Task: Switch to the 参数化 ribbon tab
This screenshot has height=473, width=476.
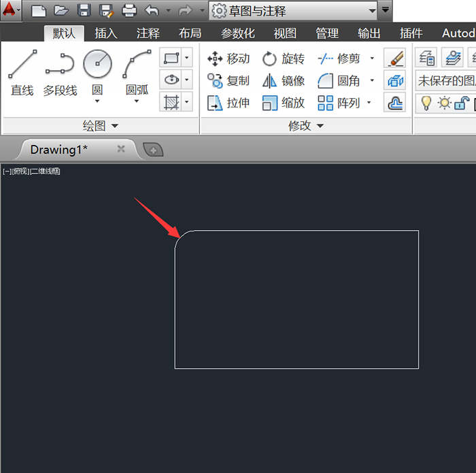Action: [x=238, y=33]
